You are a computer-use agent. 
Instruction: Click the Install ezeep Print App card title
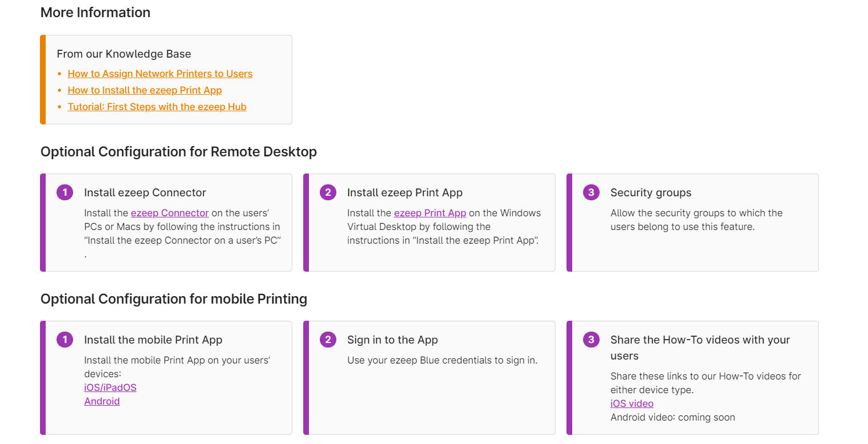(405, 193)
